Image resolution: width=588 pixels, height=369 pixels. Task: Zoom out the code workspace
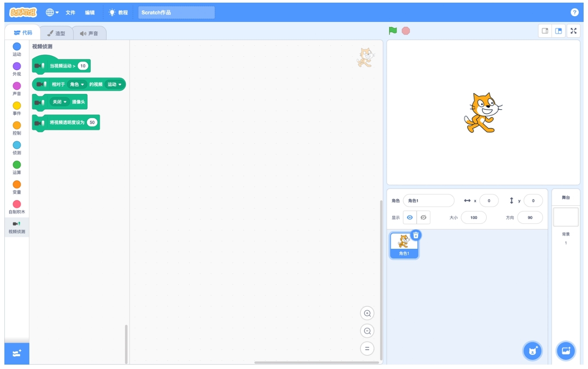pyautogui.click(x=367, y=331)
